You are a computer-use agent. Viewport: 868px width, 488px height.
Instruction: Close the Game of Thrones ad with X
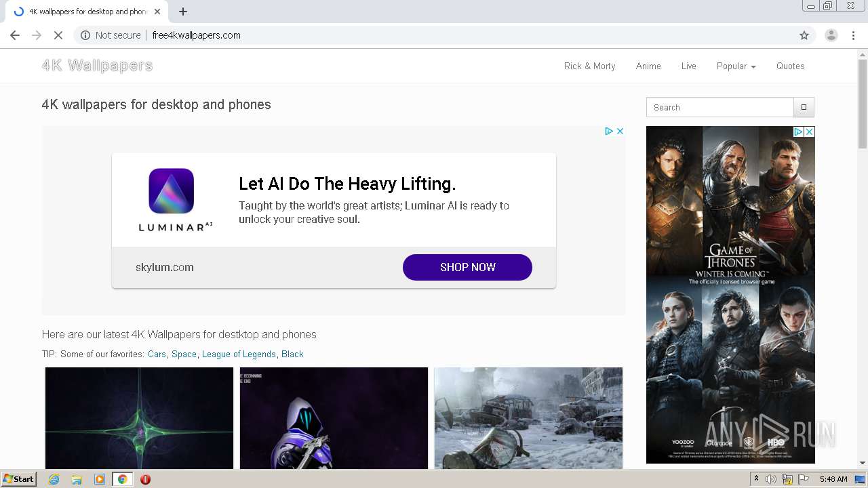point(809,132)
